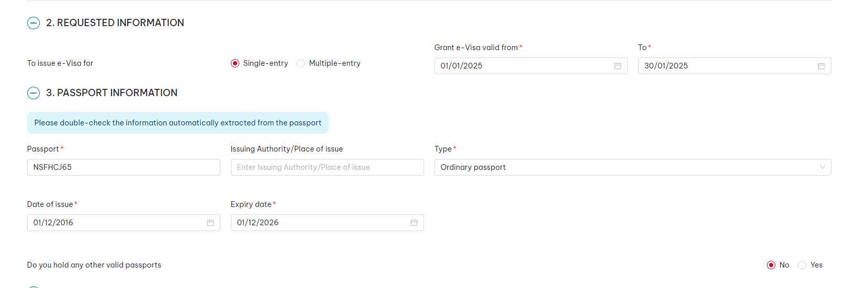Select Single-entry radio option

tap(235, 63)
